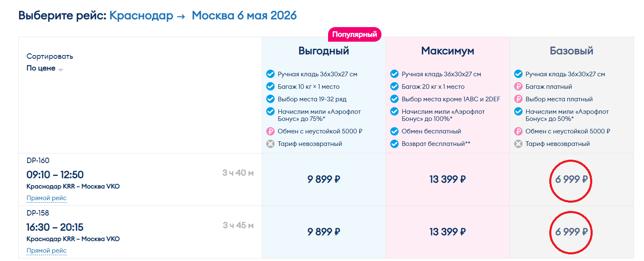Select the Выгодный tariff column header

[323, 51]
